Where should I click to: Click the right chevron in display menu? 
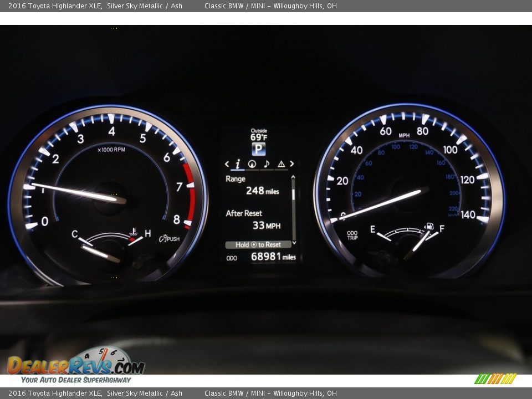[x=291, y=164]
